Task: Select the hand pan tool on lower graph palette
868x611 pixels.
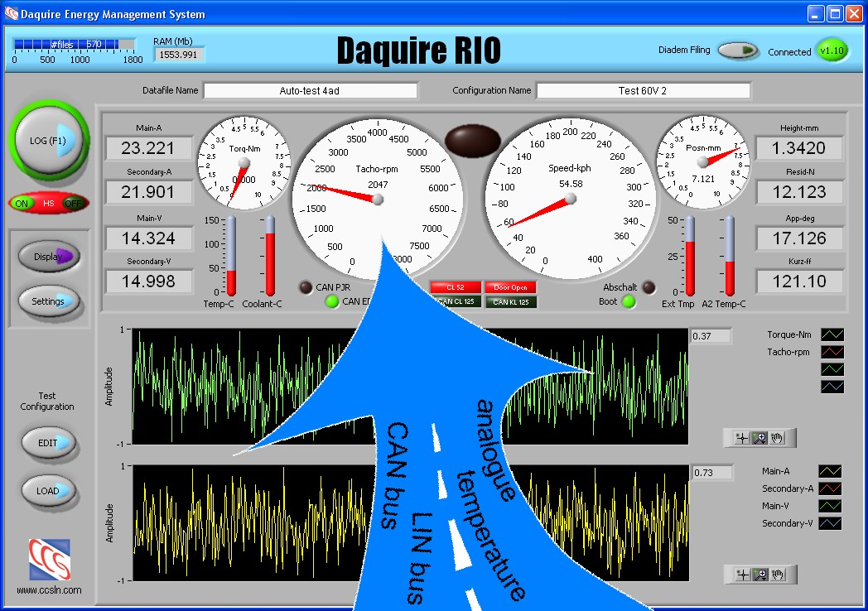Action: click(x=778, y=574)
